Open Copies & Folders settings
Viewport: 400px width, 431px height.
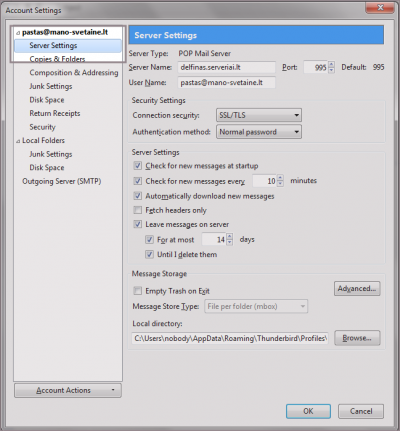coord(57,59)
